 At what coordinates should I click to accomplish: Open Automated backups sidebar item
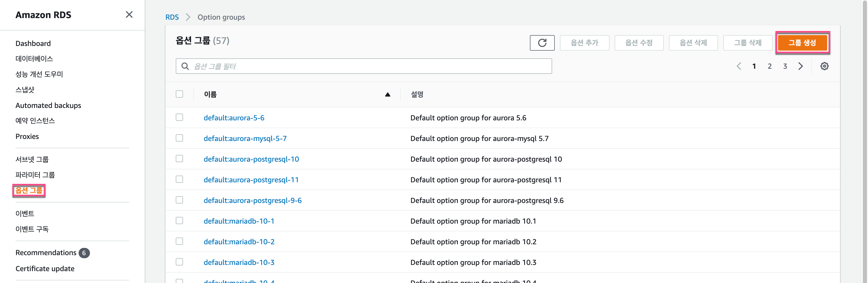(48, 105)
